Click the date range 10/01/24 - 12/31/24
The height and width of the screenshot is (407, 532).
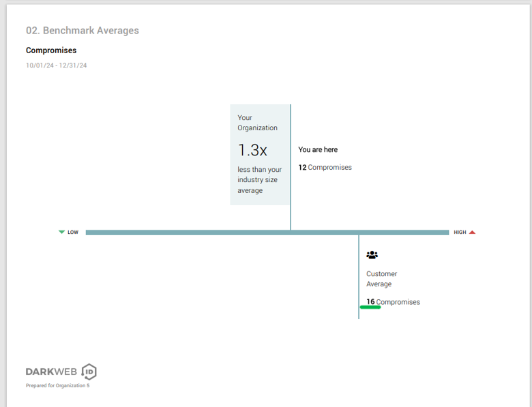pyautogui.click(x=56, y=65)
